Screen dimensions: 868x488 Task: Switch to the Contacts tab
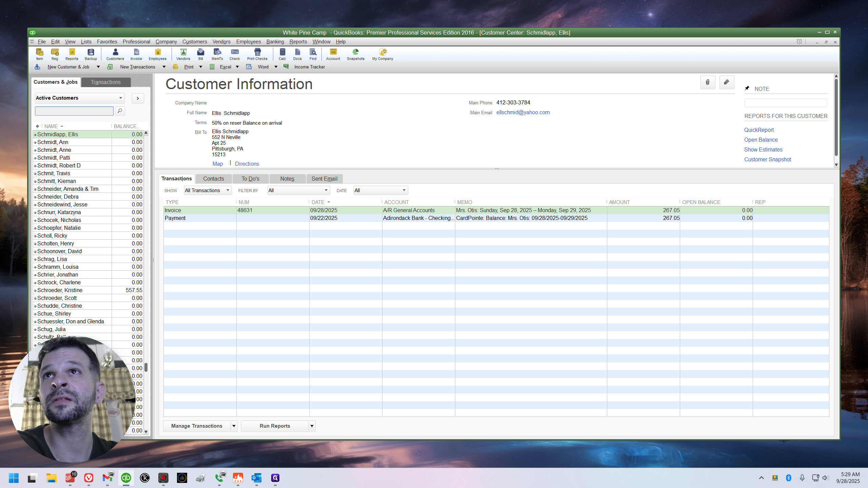[213, 179]
